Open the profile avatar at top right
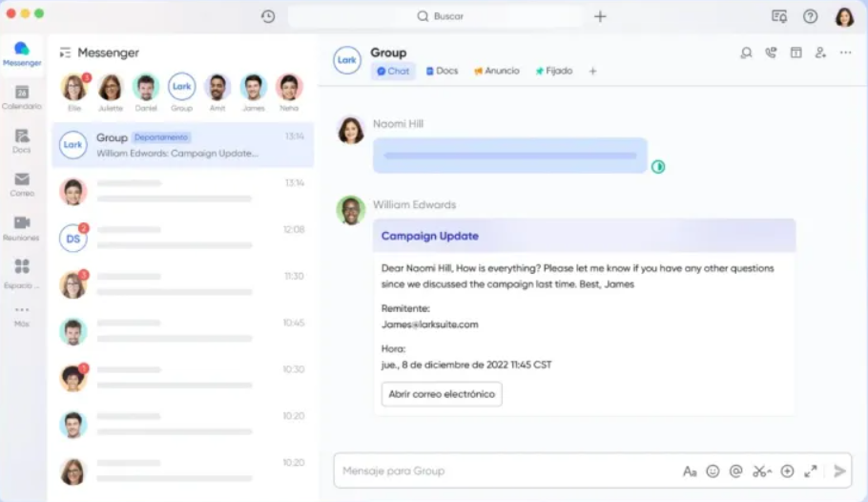This screenshot has width=868, height=502. [845, 17]
